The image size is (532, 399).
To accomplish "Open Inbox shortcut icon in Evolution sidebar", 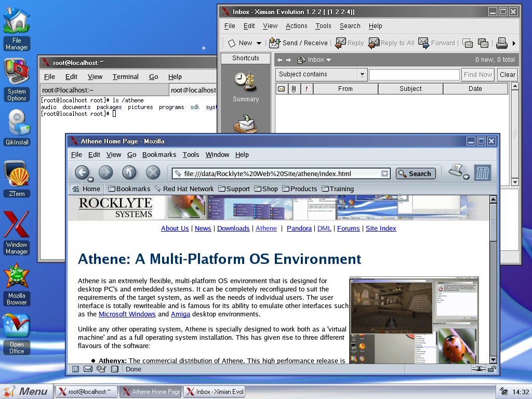I will (x=246, y=124).
